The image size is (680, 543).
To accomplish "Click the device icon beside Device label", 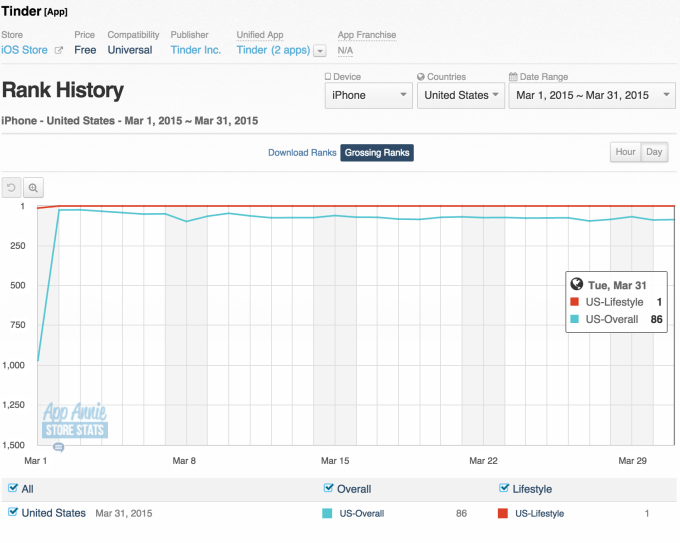I will click(x=329, y=77).
